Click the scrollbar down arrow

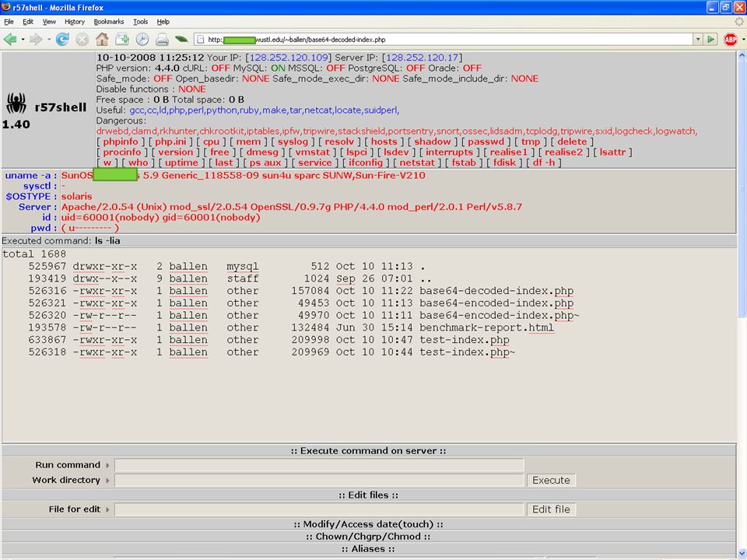742,555
